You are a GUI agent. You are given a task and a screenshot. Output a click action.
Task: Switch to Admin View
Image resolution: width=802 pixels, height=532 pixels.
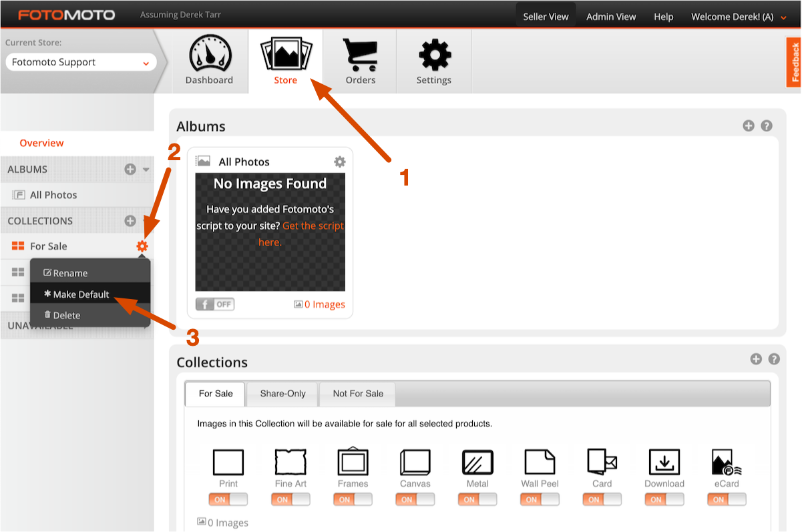click(x=611, y=17)
